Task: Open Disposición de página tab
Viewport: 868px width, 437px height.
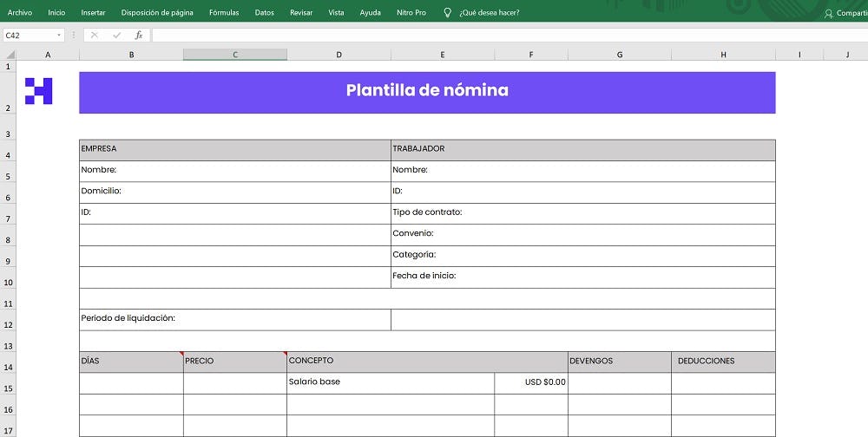Action: [157, 12]
